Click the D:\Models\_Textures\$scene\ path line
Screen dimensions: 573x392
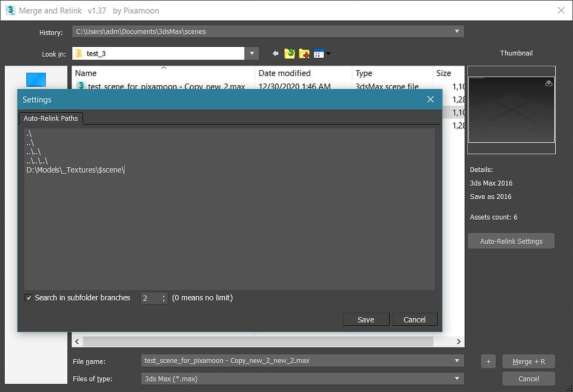(x=75, y=170)
